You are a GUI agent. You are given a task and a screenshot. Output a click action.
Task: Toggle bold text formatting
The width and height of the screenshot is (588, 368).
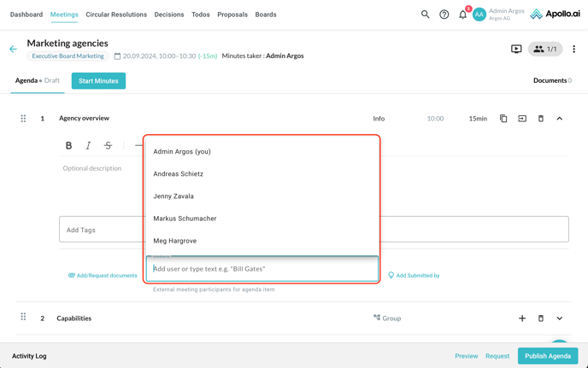click(69, 145)
